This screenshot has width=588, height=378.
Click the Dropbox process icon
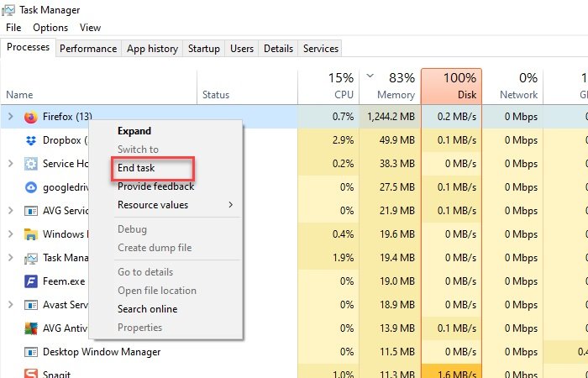[30, 140]
